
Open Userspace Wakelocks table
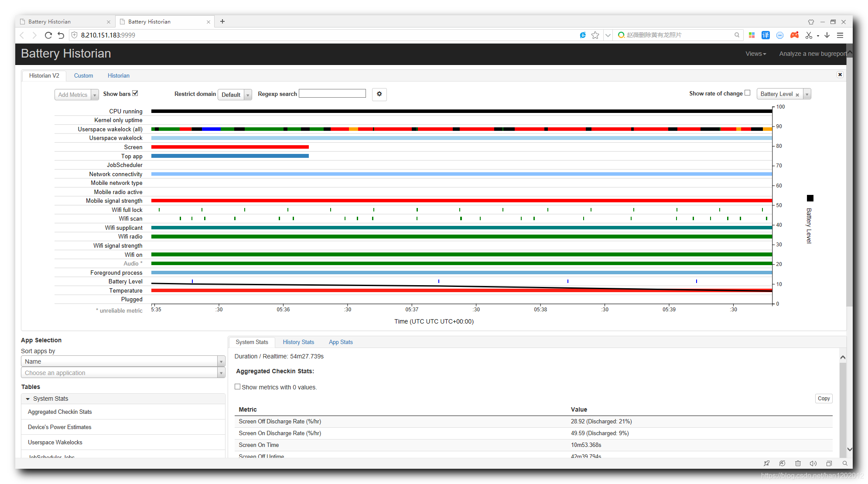click(123, 442)
